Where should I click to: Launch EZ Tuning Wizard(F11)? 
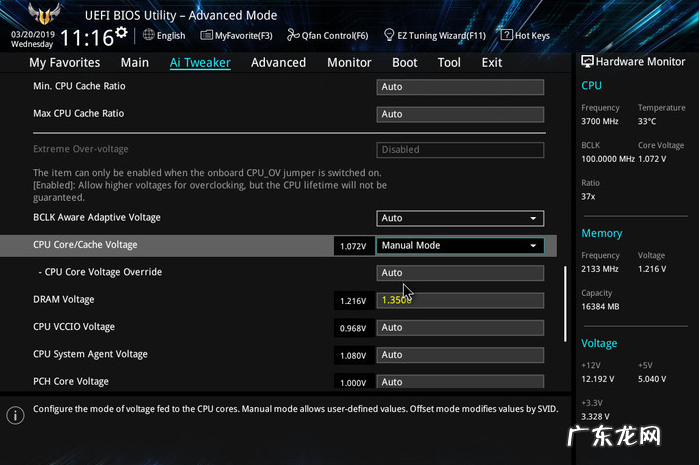tap(435, 35)
